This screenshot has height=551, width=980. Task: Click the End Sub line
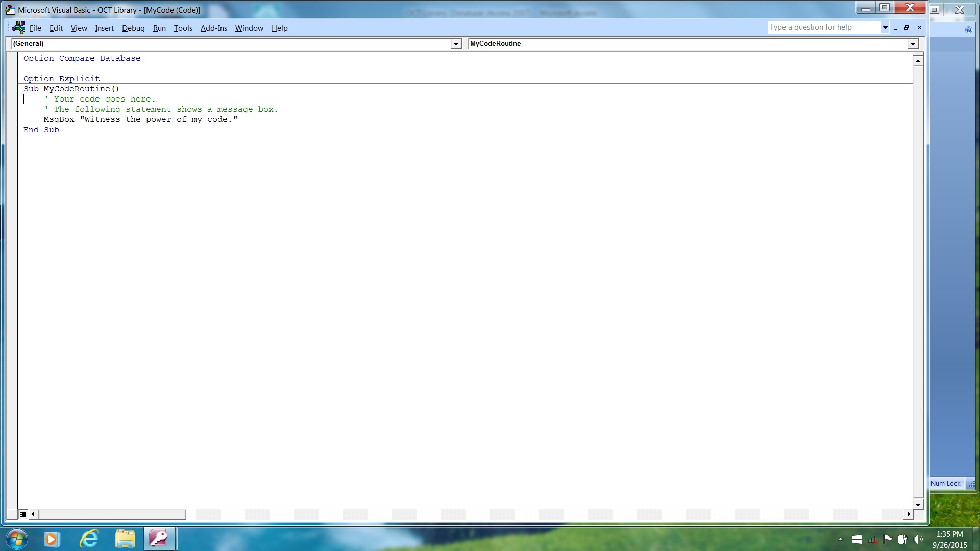click(x=41, y=130)
